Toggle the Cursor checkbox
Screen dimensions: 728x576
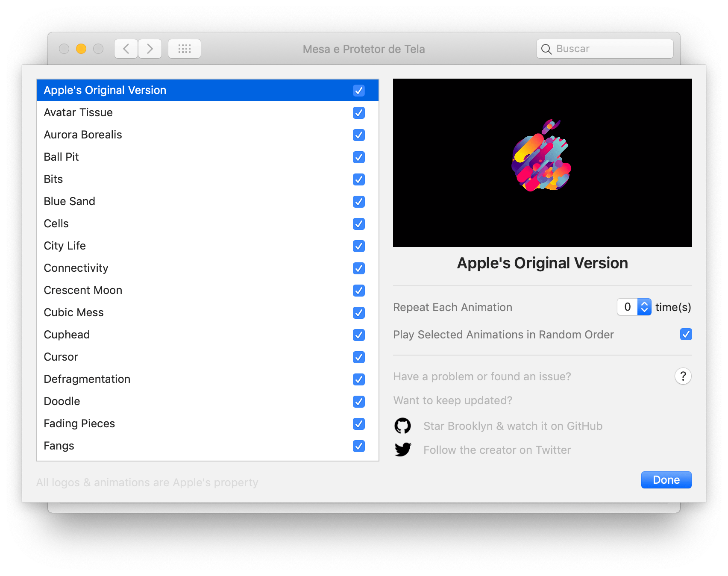point(359,357)
